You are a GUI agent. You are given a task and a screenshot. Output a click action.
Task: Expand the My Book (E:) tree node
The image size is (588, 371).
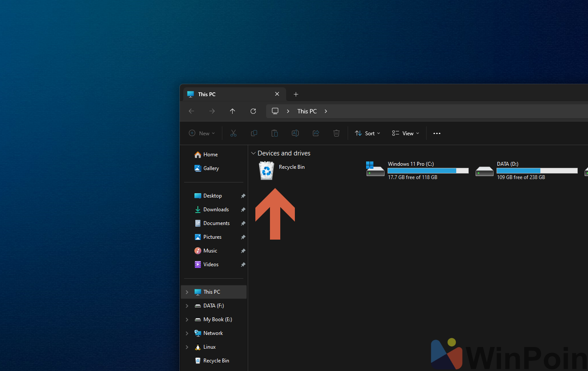click(187, 319)
